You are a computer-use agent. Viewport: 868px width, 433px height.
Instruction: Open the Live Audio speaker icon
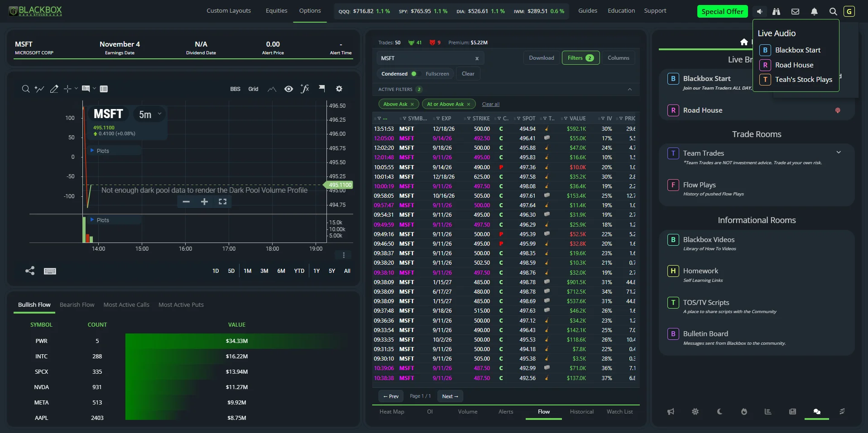759,11
